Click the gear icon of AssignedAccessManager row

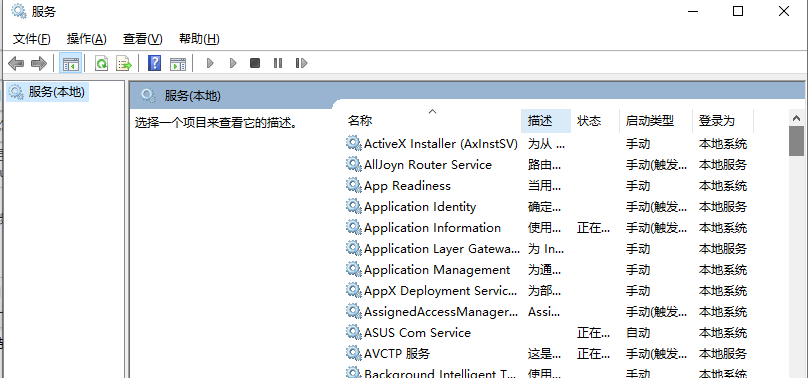pyautogui.click(x=354, y=312)
